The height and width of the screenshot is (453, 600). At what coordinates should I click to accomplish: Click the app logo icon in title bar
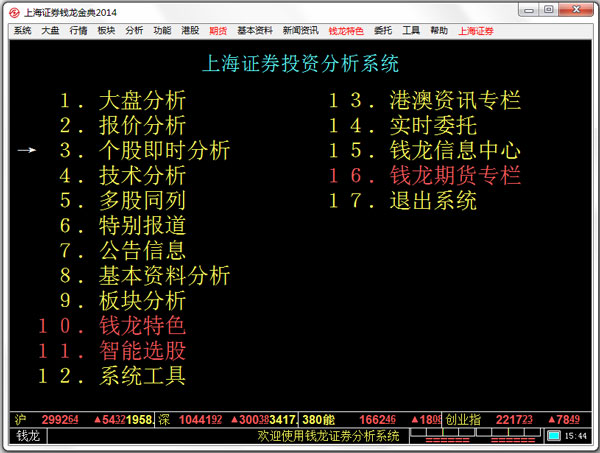(12, 11)
